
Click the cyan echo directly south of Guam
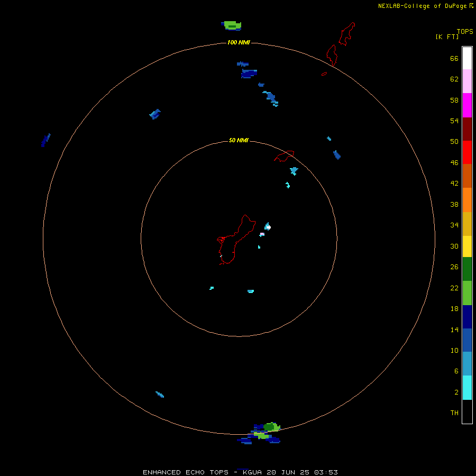(x=251, y=291)
